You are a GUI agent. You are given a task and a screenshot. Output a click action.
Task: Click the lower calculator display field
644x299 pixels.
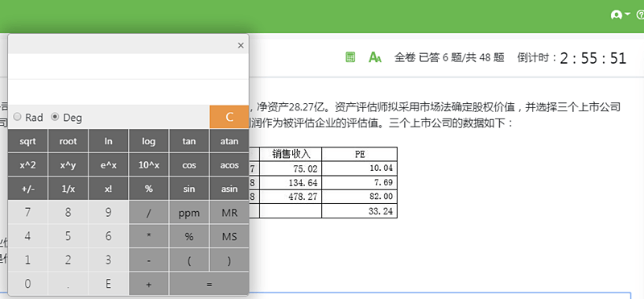[x=128, y=92]
